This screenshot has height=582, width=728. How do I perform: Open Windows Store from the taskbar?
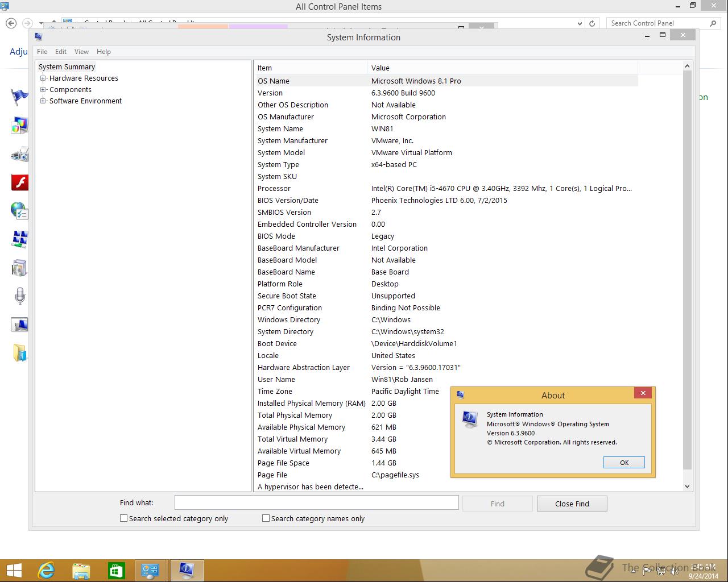pos(116,571)
